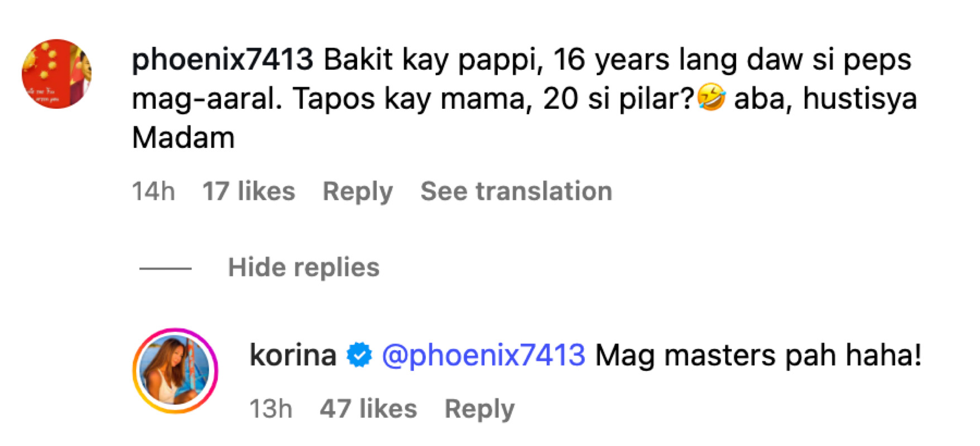980x446 pixels.
Task: Click the word 'Madam' in the comment
Action: point(183,138)
